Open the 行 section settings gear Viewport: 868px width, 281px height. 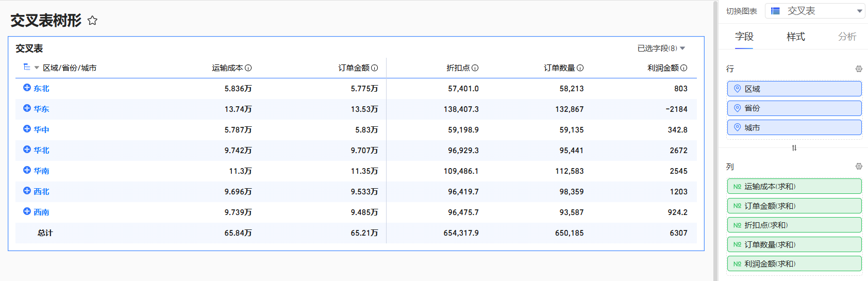pos(858,69)
